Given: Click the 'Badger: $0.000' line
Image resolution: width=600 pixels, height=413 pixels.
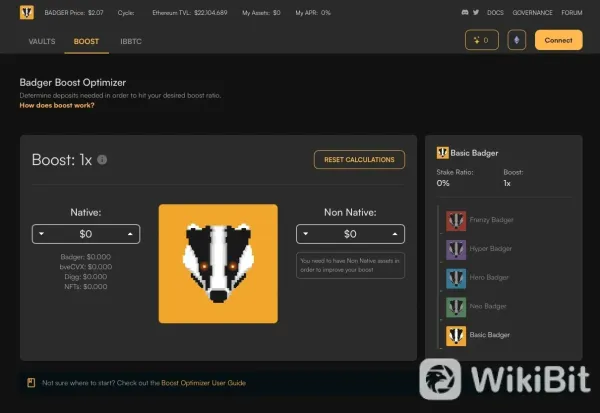Looking at the screenshot, I should coord(86,257).
